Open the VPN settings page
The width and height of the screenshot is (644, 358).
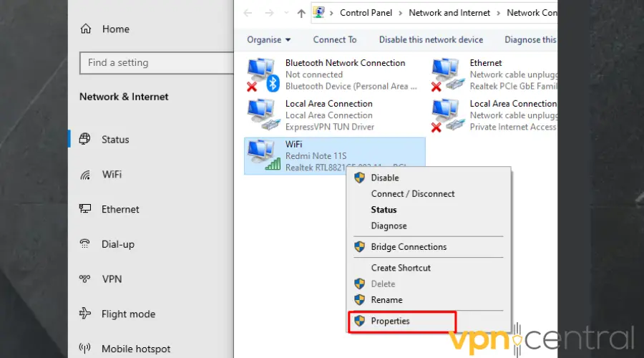click(112, 279)
